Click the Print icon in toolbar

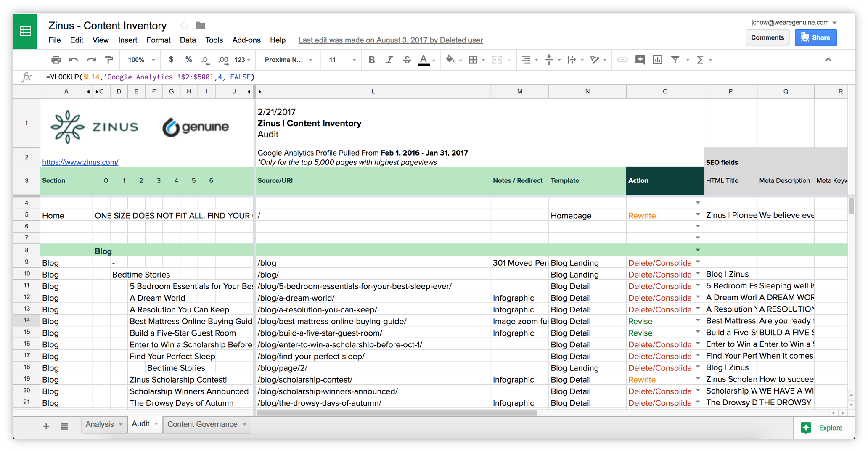coord(56,60)
